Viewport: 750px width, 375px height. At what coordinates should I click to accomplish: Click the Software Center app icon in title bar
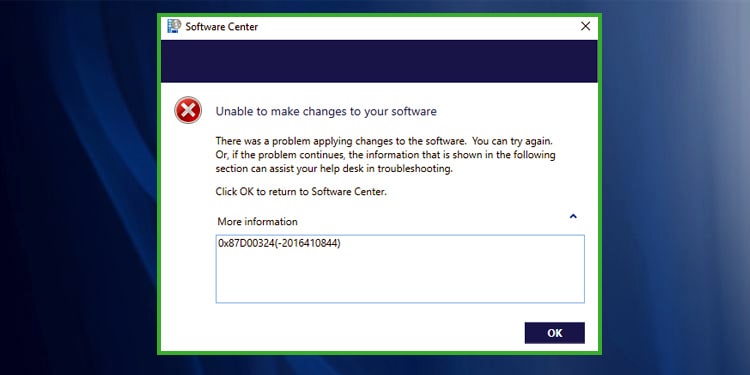pos(174,26)
